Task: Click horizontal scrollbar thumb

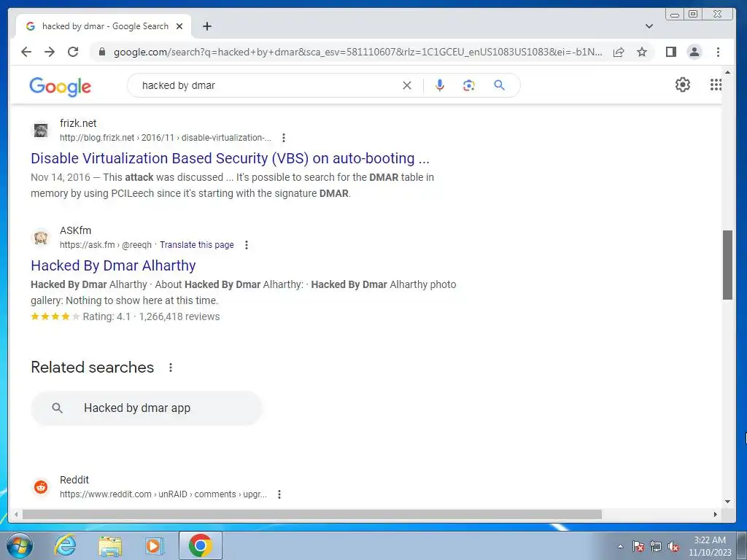Action: pos(312,514)
